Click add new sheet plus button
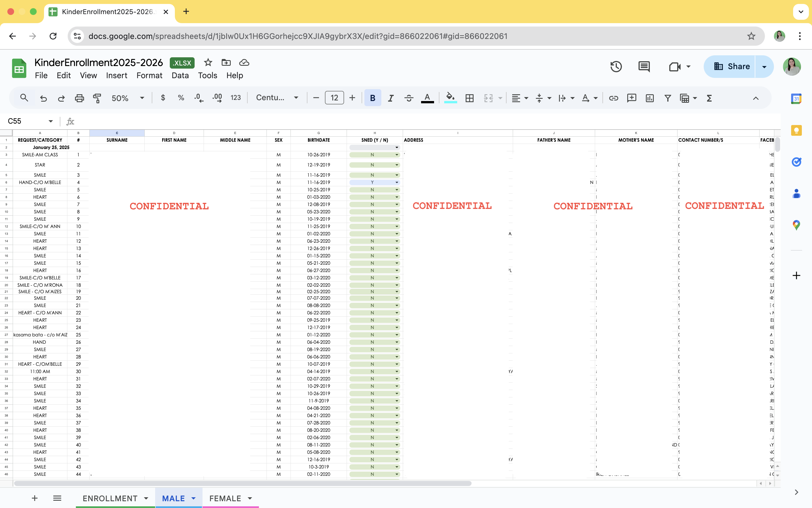The image size is (812, 508). (35, 498)
